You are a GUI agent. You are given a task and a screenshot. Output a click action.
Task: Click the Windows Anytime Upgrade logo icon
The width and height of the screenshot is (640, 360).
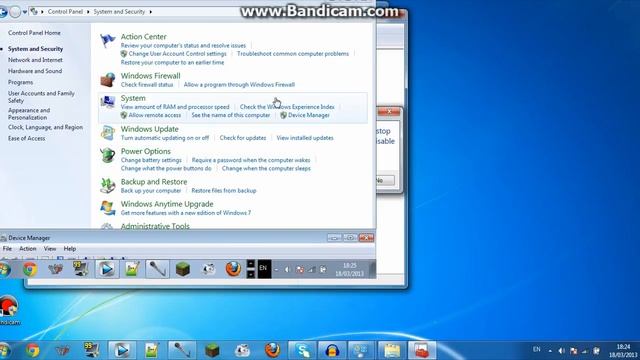pyautogui.click(x=107, y=208)
